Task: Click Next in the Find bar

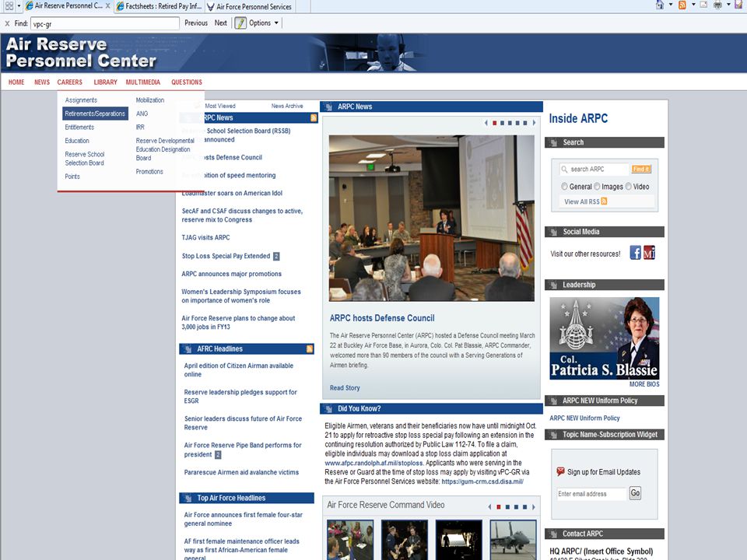Action: pyautogui.click(x=220, y=23)
